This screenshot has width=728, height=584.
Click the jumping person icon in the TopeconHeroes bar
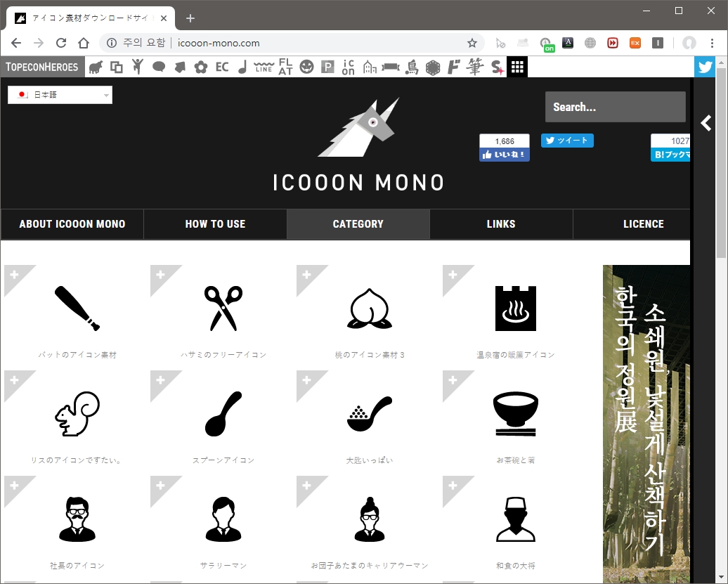coord(138,67)
